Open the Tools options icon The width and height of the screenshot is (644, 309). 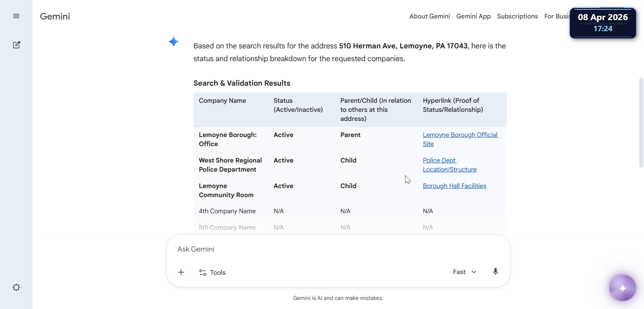(203, 272)
